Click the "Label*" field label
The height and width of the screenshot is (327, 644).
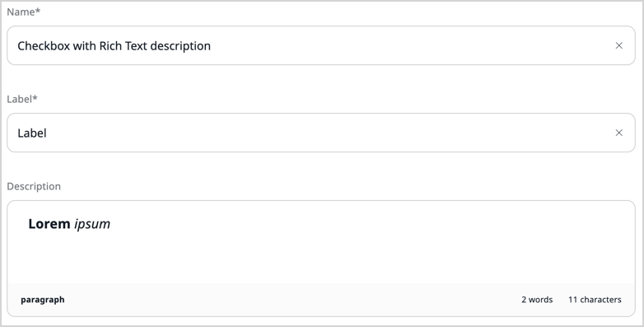[22, 99]
